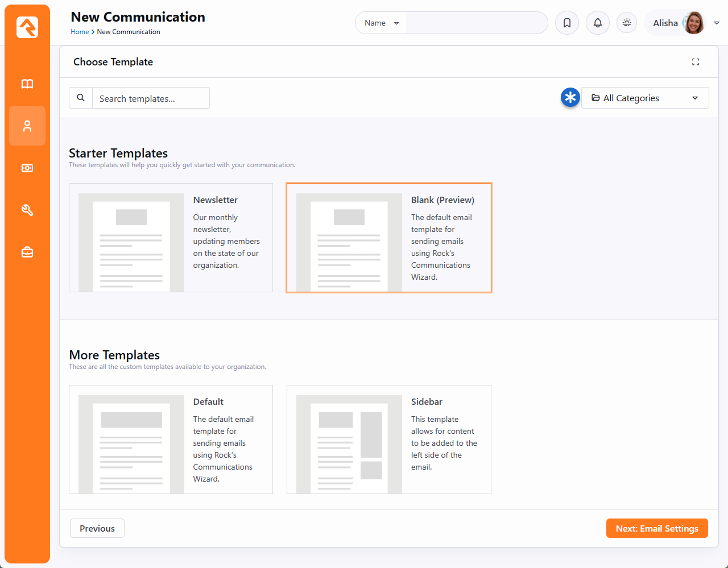The height and width of the screenshot is (568, 728).
Task: Toggle fullscreen for Choose Template panel
Action: tap(696, 62)
